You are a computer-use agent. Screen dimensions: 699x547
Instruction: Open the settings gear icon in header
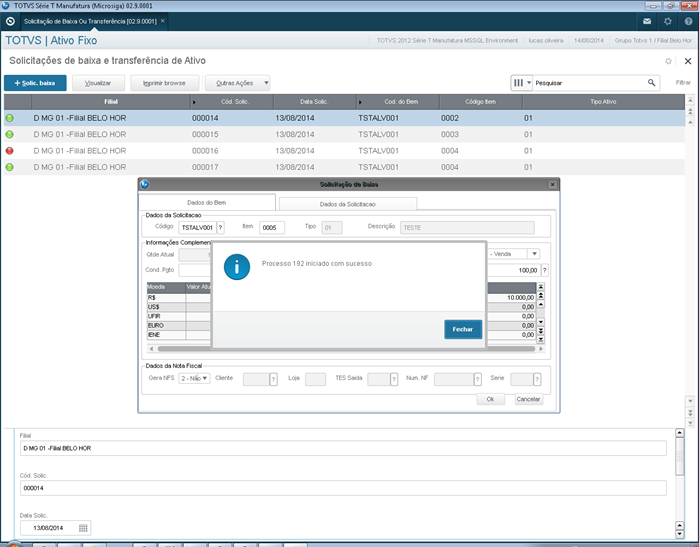[667, 21]
